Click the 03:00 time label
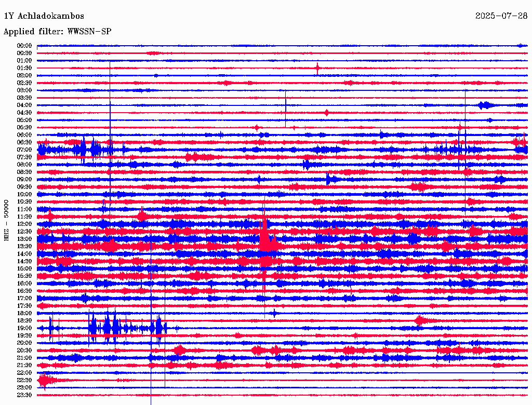Screen dimensions: 532x405 coord(24,90)
